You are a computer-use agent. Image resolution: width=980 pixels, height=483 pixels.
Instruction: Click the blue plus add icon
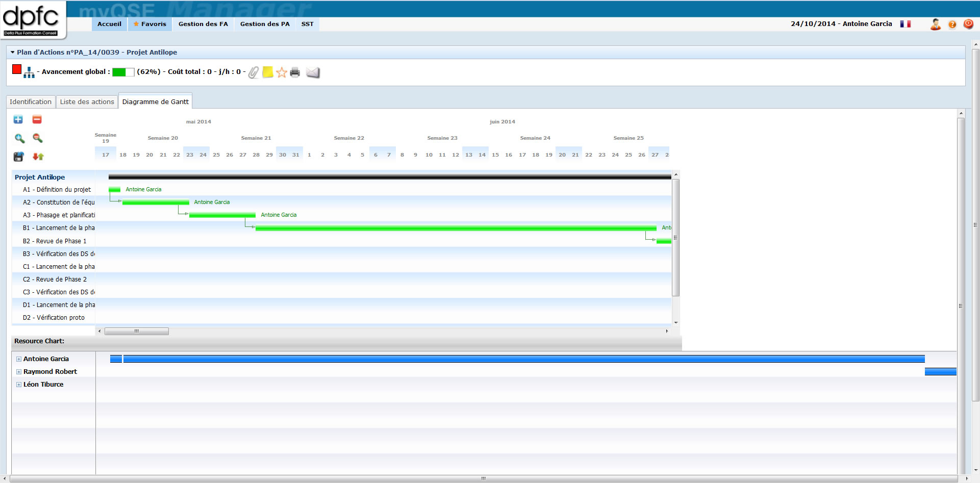pyautogui.click(x=18, y=120)
